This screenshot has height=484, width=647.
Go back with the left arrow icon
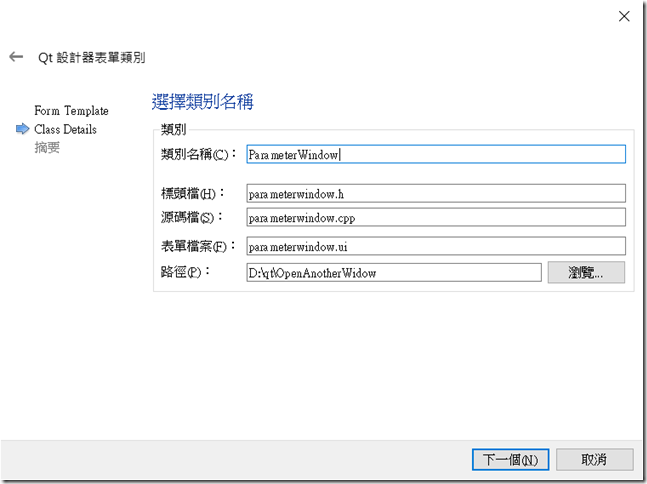[x=16, y=57]
